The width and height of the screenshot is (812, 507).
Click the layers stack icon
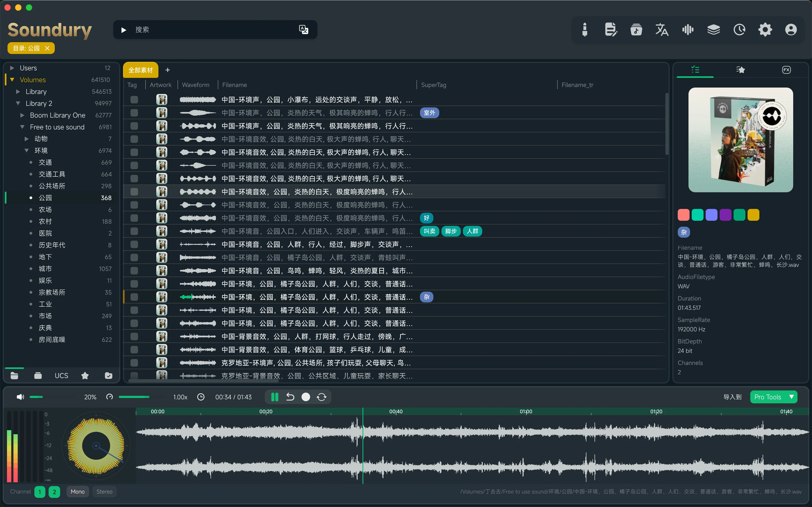coord(713,30)
